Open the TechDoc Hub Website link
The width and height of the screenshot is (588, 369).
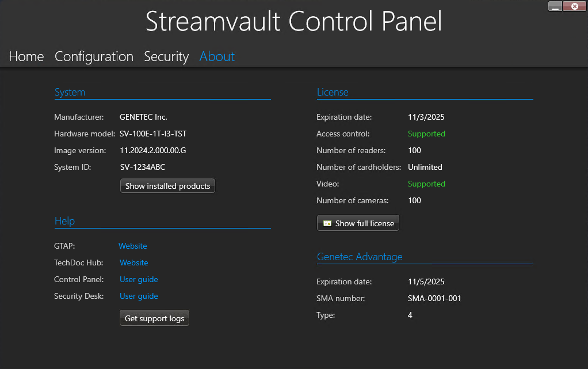click(x=133, y=263)
